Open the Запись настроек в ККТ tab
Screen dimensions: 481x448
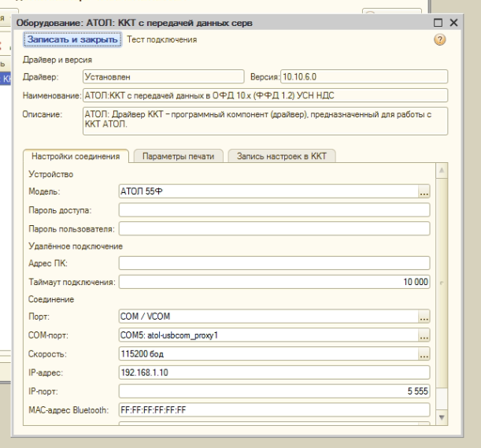(x=282, y=156)
